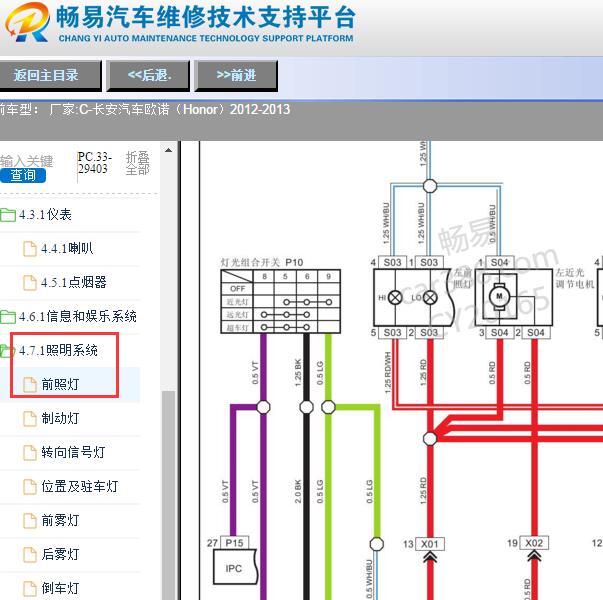Click page icon beside 制动灯
The image size is (603, 600).
[30, 418]
